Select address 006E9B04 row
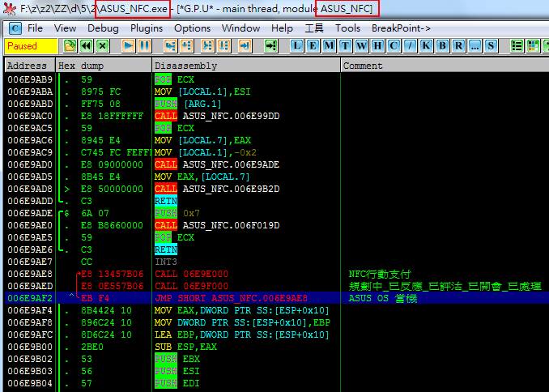This screenshot has height=392, width=549. pyautogui.click(x=30, y=383)
